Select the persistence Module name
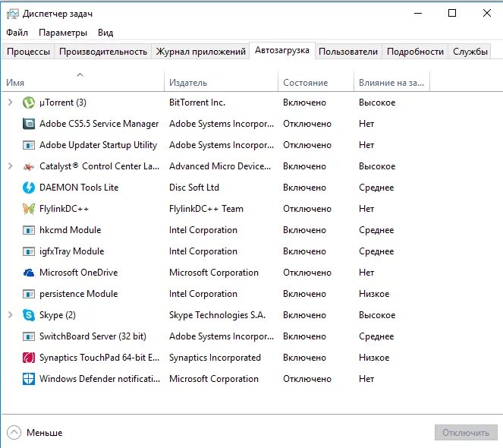Screen dimensions: 503x448 (79, 294)
